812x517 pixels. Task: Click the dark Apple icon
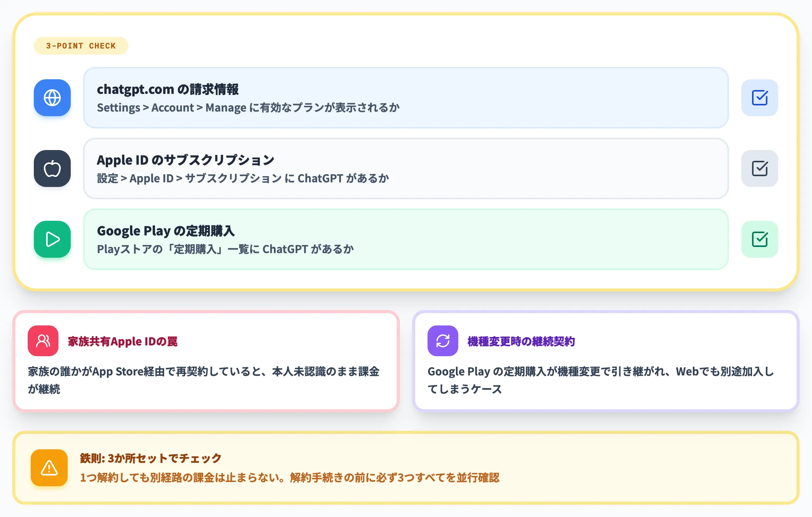pyautogui.click(x=52, y=168)
